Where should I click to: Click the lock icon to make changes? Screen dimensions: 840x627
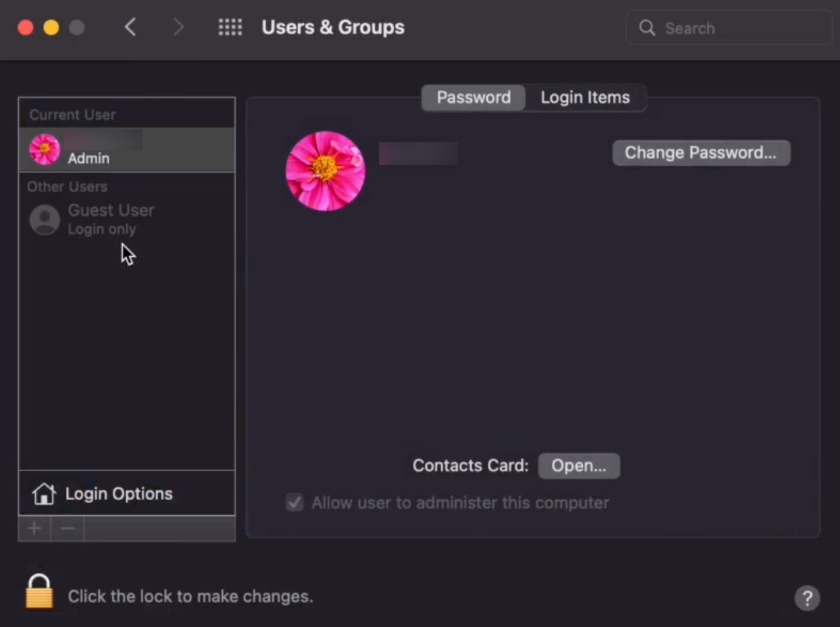(x=39, y=591)
